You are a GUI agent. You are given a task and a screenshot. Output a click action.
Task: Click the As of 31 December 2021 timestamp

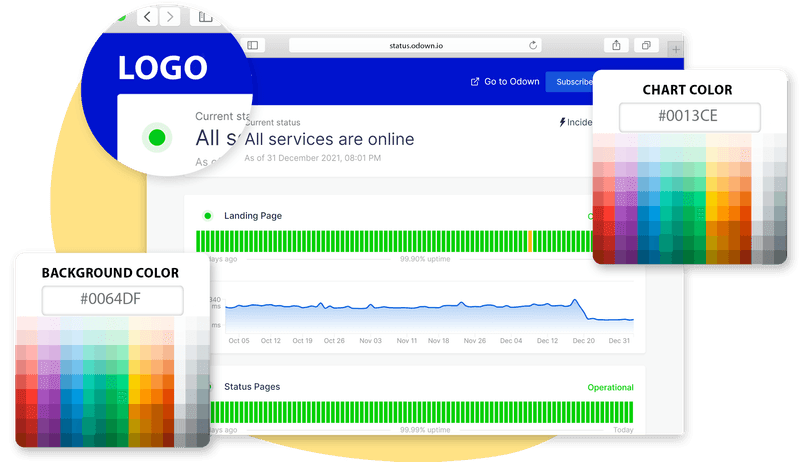(312, 158)
